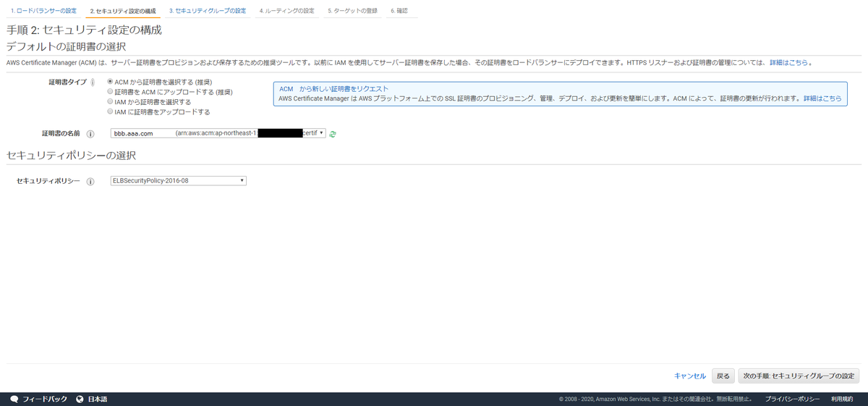Open step 4 ルーティングの設定 tab

[x=286, y=11]
